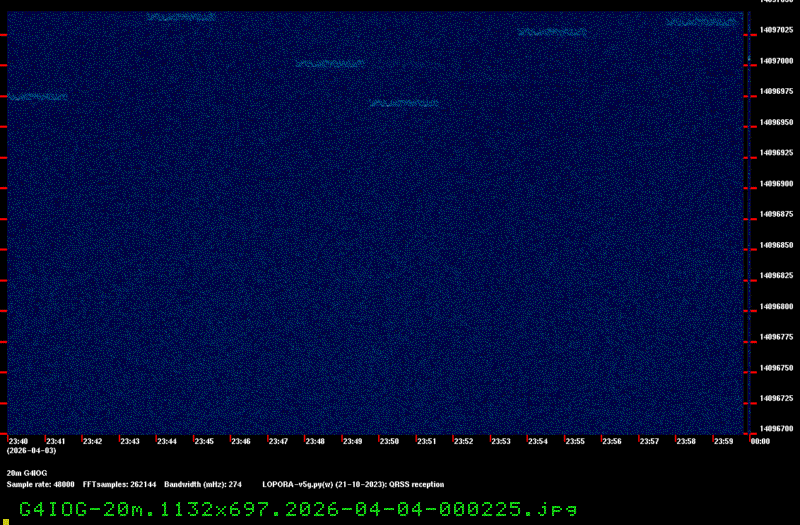800x525 pixels.
Task: Click the 23:59 time axis label
Action: [x=723, y=441]
